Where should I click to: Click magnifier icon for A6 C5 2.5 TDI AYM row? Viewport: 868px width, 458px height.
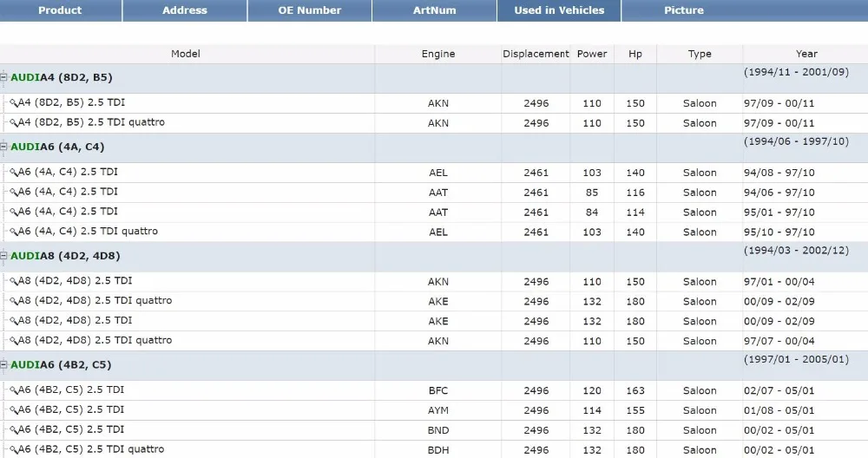[x=14, y=410]
